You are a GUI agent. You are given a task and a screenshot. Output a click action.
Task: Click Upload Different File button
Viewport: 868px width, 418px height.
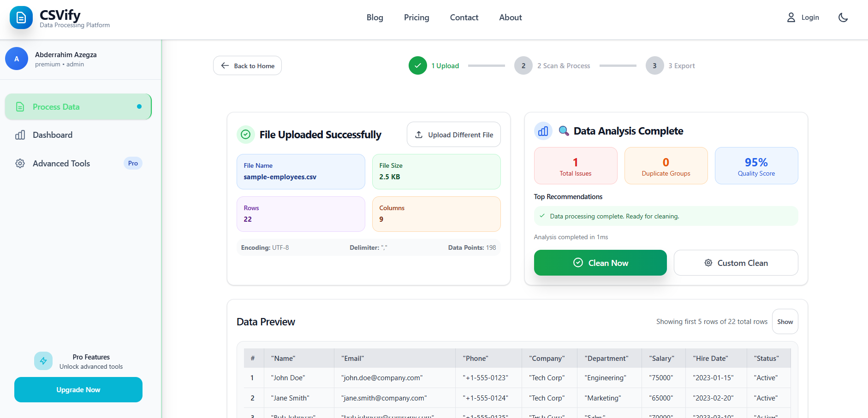(x=454, y=135)
